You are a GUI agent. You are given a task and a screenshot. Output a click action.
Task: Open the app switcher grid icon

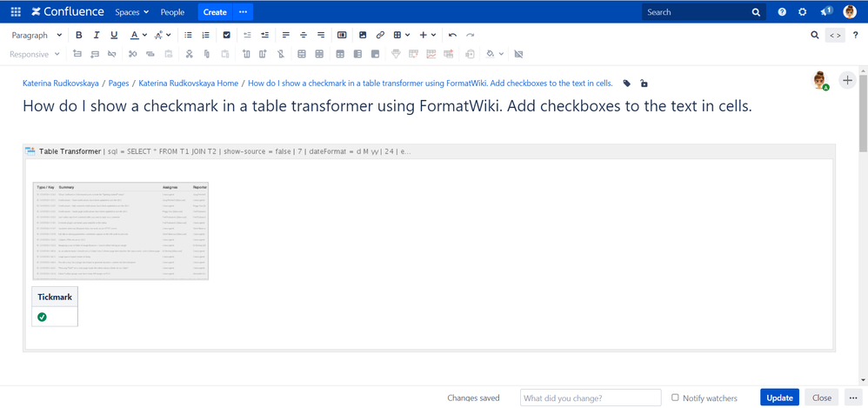[x=16, y=11]
